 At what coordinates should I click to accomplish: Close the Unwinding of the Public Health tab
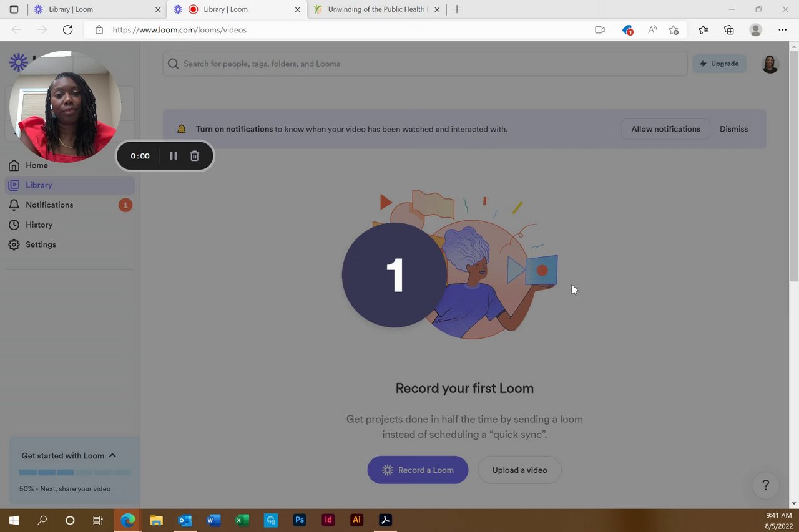click(437, 9)
